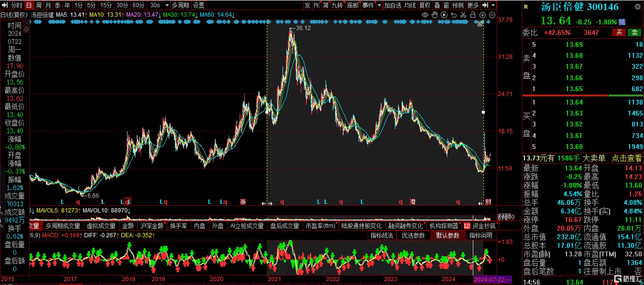
Task: Click the undo arrow icon
Action: [453, 15]
